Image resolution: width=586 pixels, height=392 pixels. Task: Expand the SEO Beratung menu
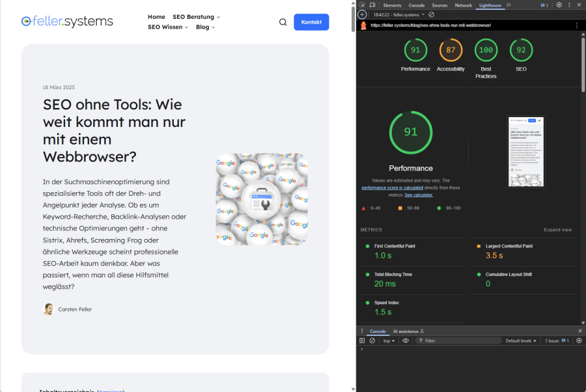click(196, 17)
